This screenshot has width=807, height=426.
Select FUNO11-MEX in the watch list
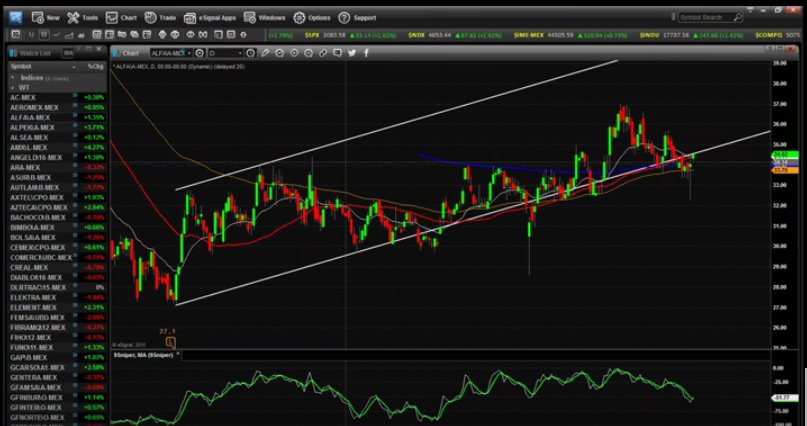(x=58, y=347)
